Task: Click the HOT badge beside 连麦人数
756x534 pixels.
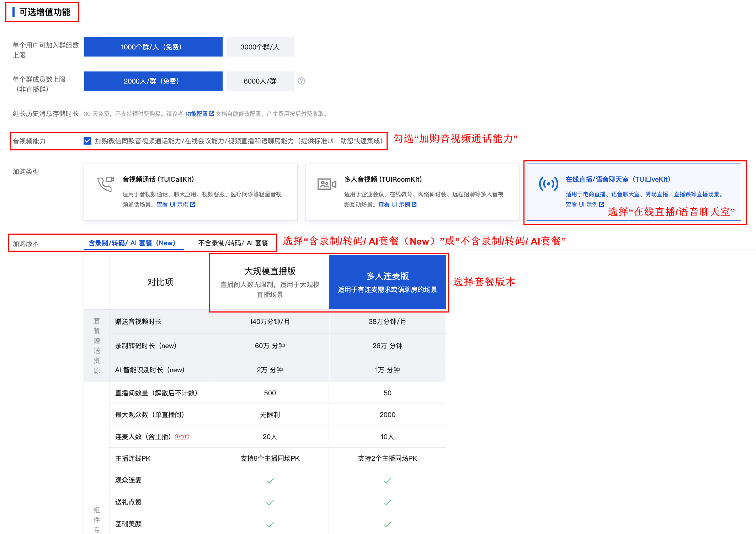Action: coord(182,437)
